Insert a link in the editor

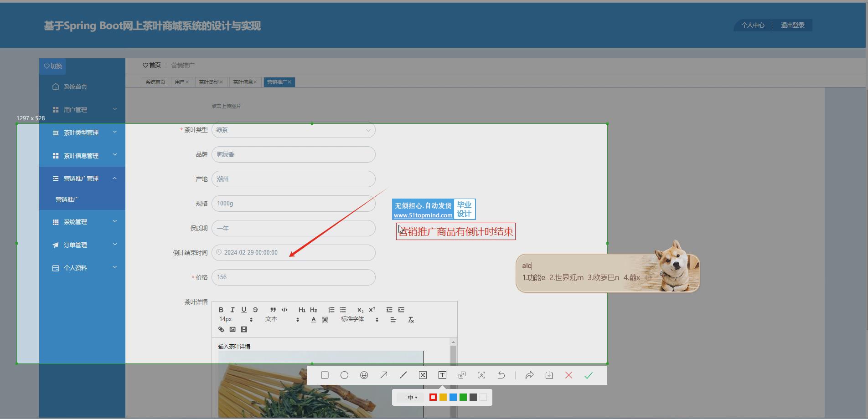[x=221, y=329]
